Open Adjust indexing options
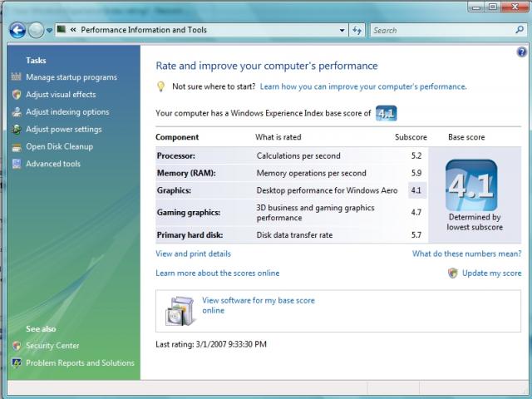532x399 pixels. (x=68, y=112)
